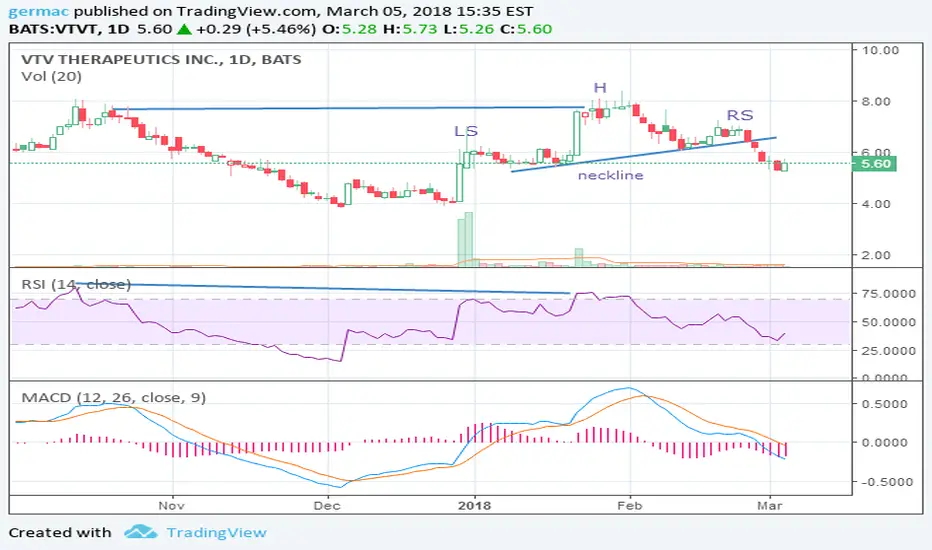Click the 2018 date axis label
Image resolution: width=932 pixels, height=550 pixels.
(x=474, y=505)
